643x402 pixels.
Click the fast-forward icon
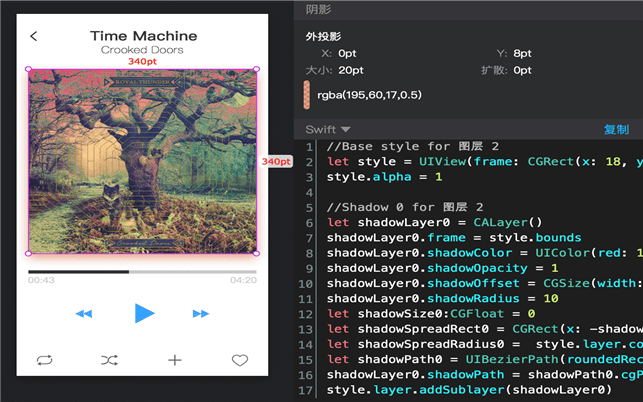tap(201, 314)
